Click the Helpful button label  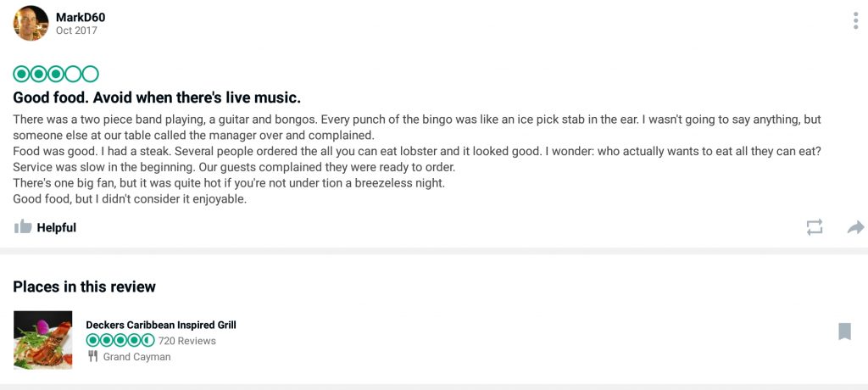(x=57, y=228)
